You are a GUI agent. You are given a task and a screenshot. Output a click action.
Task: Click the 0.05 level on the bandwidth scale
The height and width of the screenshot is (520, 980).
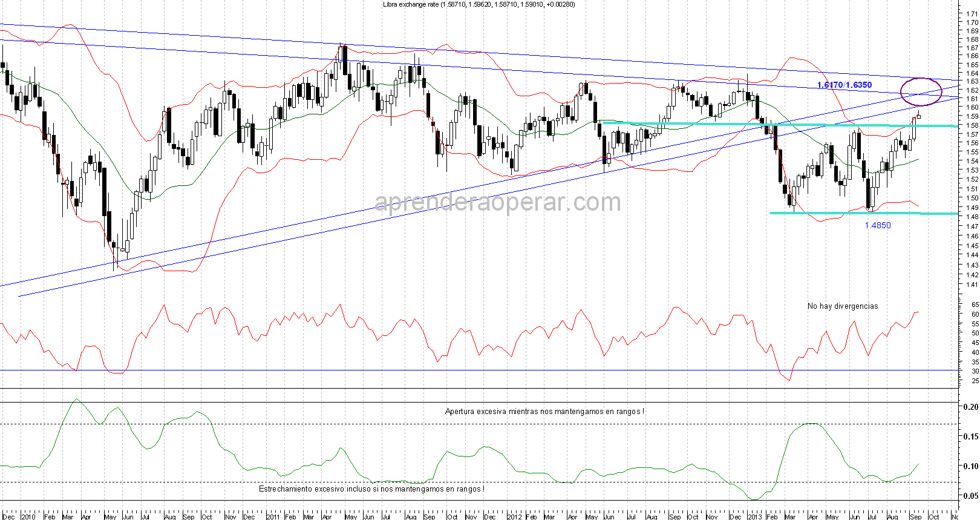click(x=970, y=496)
